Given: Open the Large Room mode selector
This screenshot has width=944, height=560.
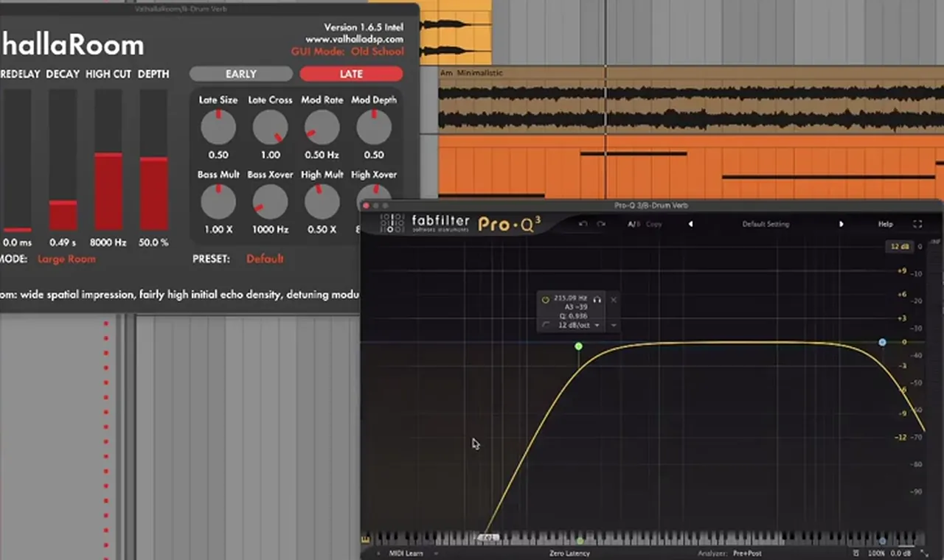Looking at the screenshot, I should tap(66, 259).
